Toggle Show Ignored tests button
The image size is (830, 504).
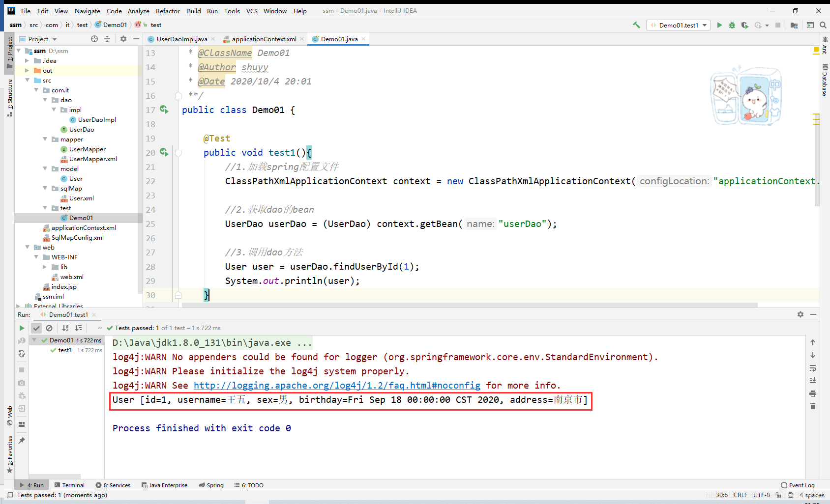pyautogui.click(x=49, y=328)
